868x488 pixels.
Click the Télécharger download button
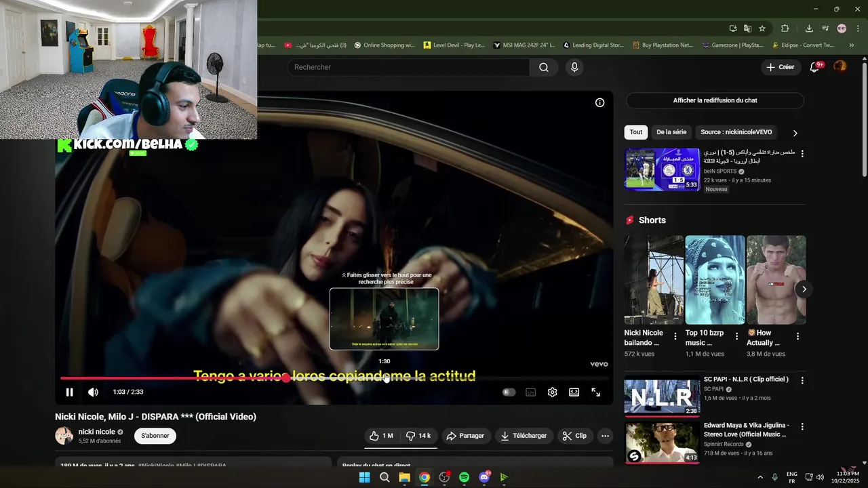[524, 436]
